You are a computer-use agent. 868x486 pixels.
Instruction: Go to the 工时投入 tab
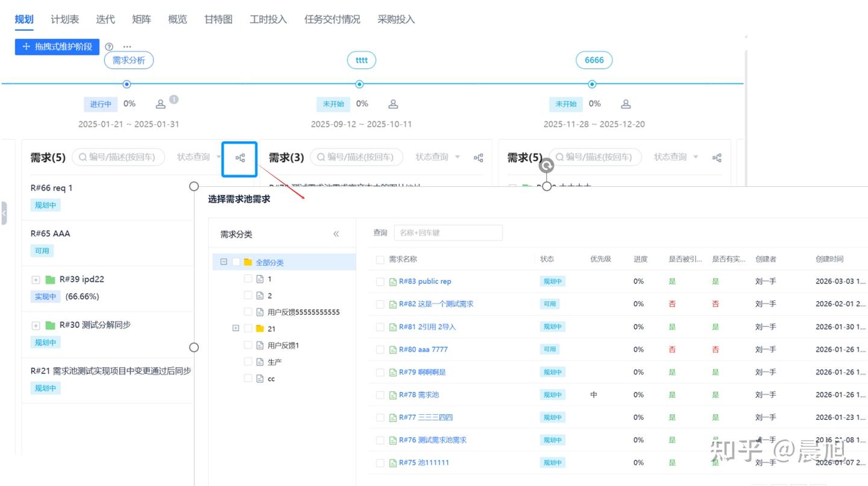(268, 19)
